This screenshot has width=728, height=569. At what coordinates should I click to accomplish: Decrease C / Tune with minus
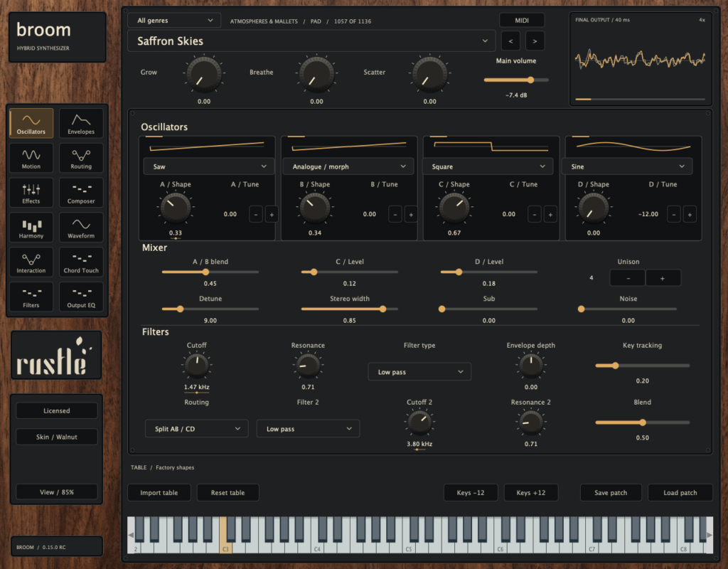click(535, 214)
